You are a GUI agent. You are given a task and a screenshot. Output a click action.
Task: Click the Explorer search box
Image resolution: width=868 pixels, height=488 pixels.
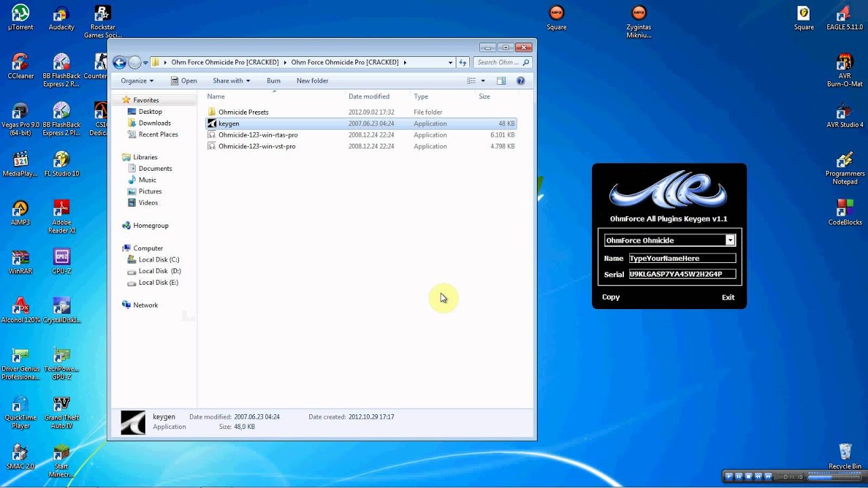coord(498,62)
